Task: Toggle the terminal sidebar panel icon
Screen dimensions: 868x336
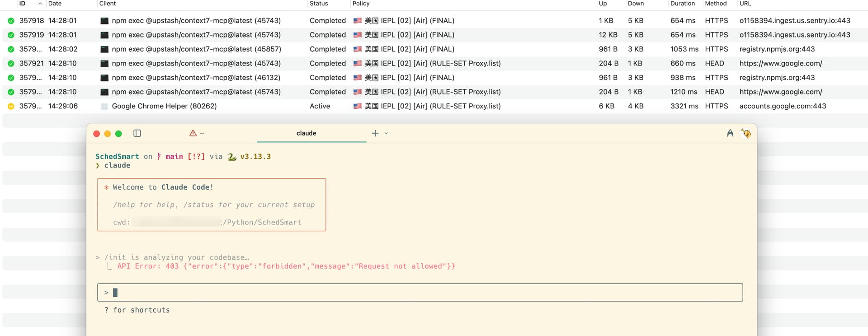Action: click(x=137, y=133)
